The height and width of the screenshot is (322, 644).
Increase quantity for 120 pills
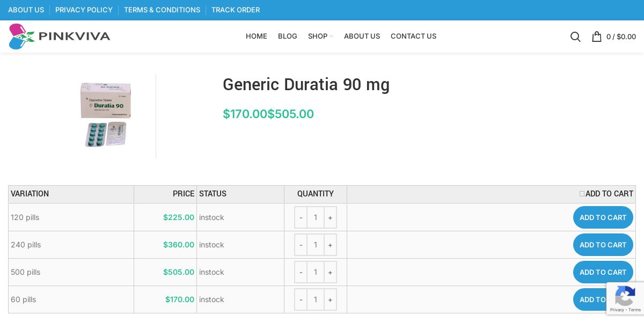pyautogui.click(x=330, y=217)
